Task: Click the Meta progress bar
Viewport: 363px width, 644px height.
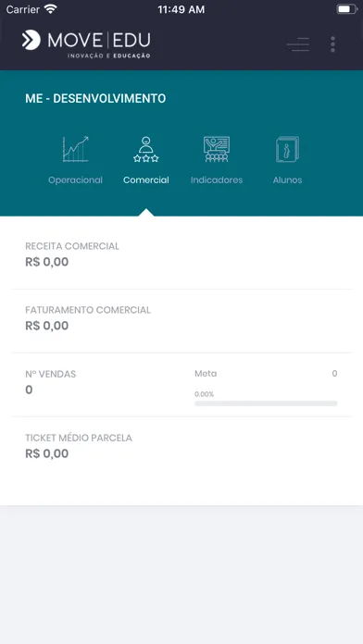Action: click(266, 403)
